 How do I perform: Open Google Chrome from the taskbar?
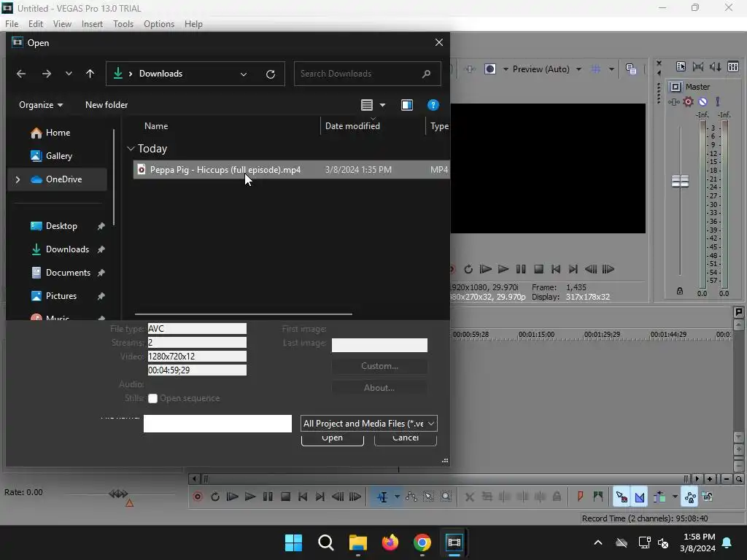pos(422,542)
